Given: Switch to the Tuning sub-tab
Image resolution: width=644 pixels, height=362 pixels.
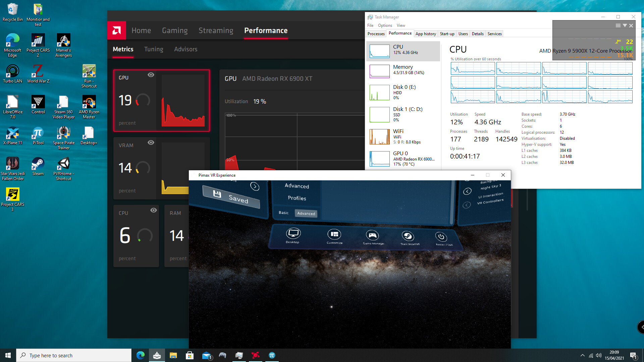Looking at the screenshot, I should tap(154, 49).
